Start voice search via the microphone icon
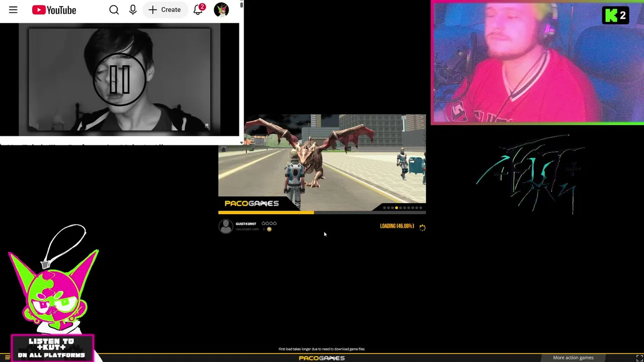The image size is (644, 362). (x=133, y=10)
